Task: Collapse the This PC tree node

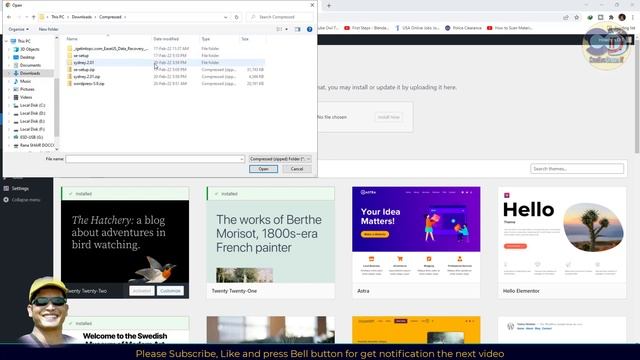Action: point(7,41)
